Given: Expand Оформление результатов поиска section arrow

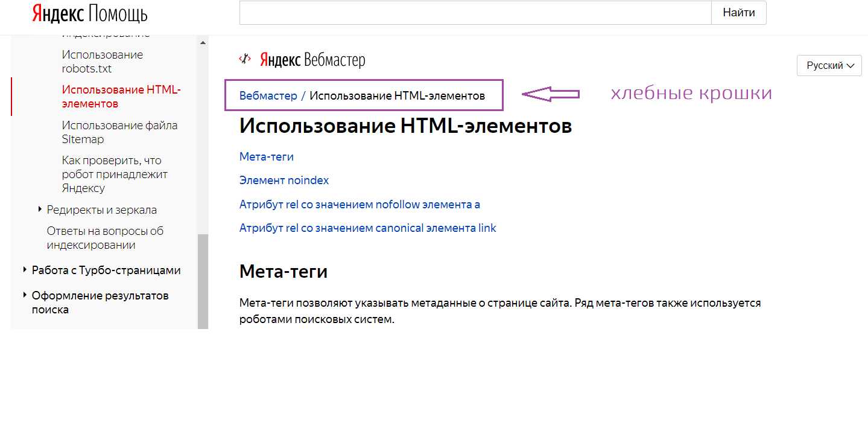Looking at the screenshot, I should pos(25,295).
